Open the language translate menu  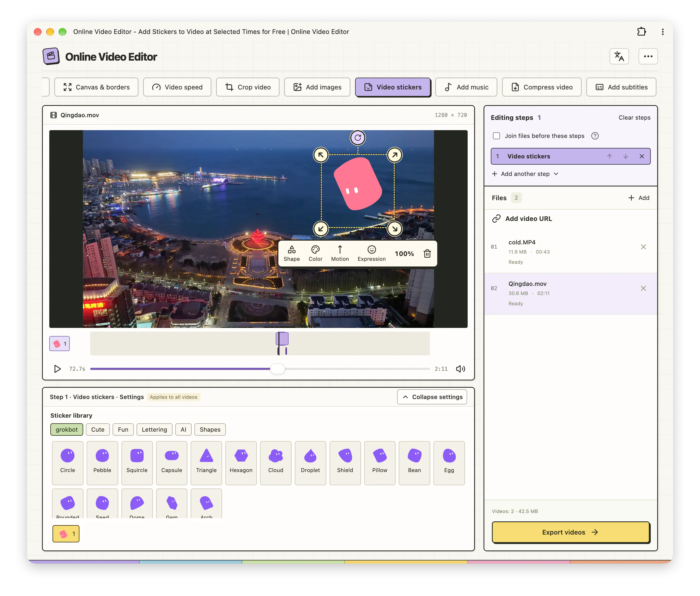coord(619,56)
